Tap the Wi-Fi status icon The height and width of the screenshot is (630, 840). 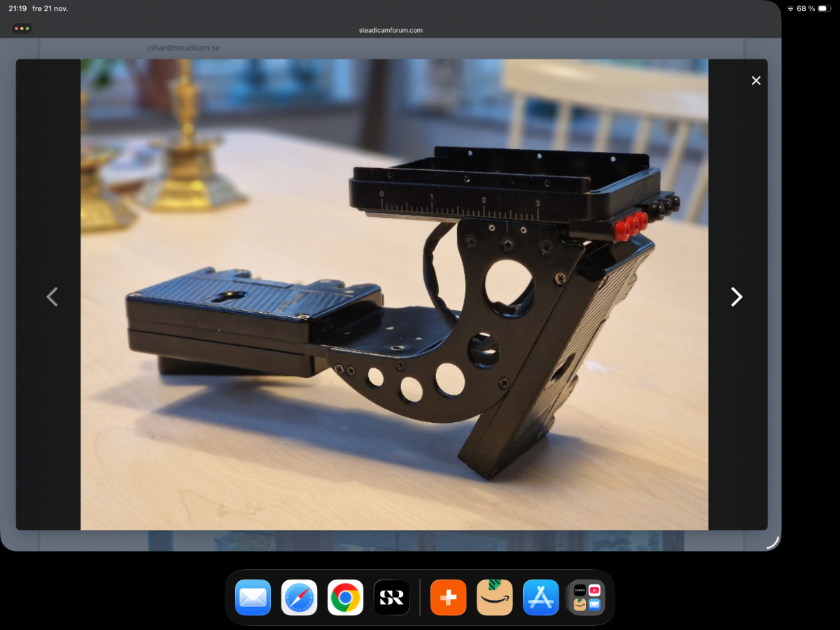coord(790,8)
